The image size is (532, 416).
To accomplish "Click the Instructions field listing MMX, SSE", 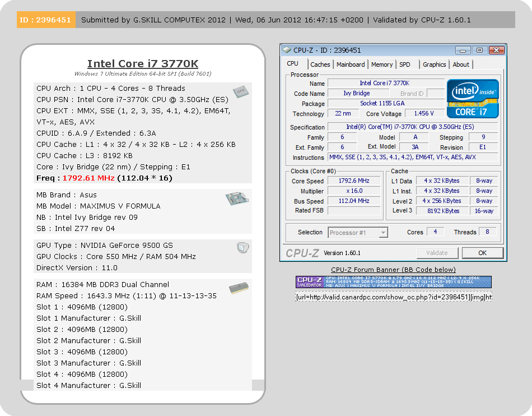I will click(x=413, y=157).
